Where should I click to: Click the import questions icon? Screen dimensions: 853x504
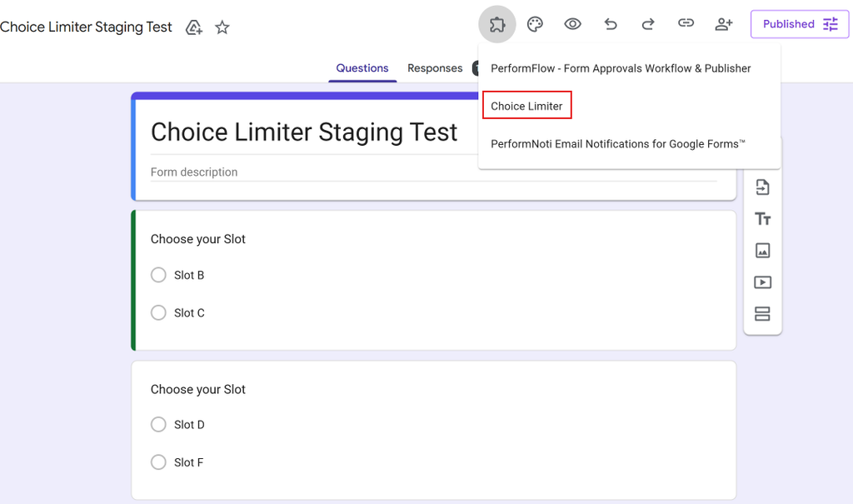tap(763, 187)
